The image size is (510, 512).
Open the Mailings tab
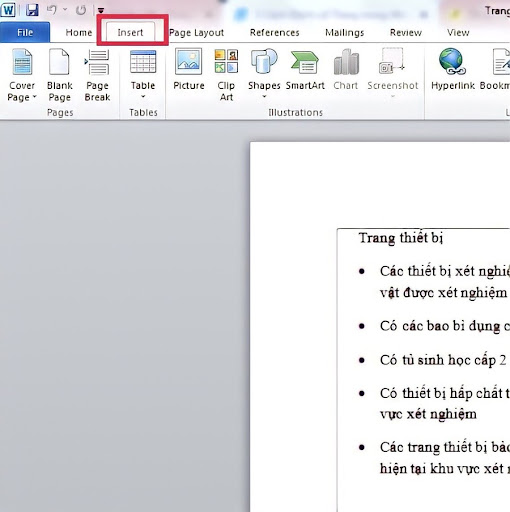pos(345,32)
